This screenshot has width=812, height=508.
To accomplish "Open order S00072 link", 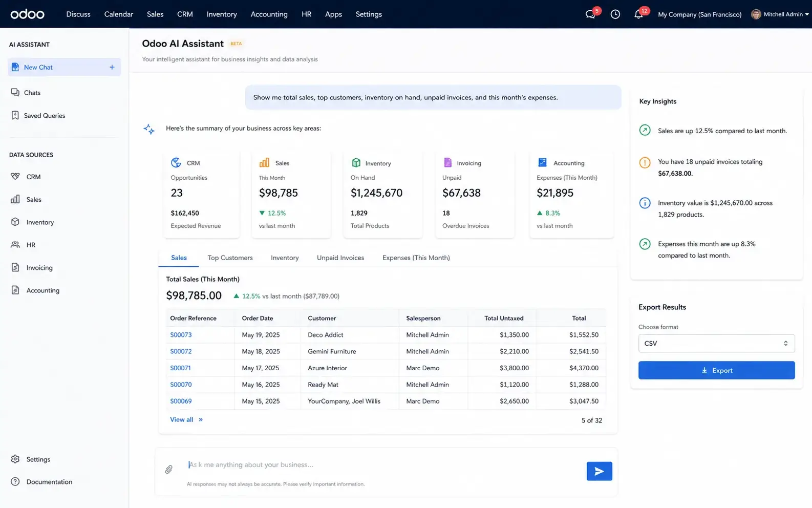I will pos(181,351).
